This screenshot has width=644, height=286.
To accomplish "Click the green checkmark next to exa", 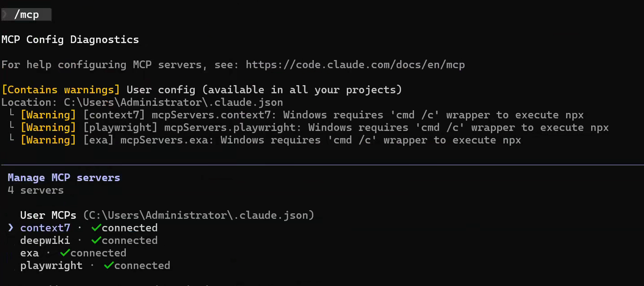I will point(64,253).
